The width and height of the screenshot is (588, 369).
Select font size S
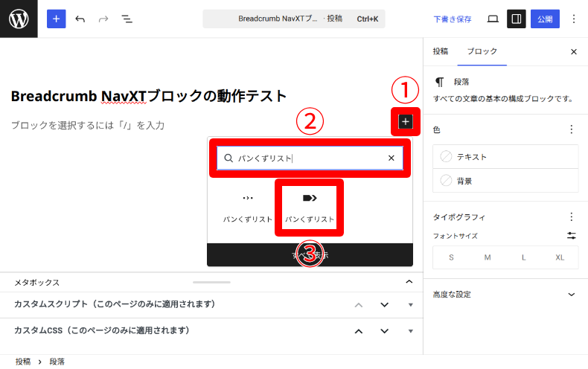click(451, 257)
